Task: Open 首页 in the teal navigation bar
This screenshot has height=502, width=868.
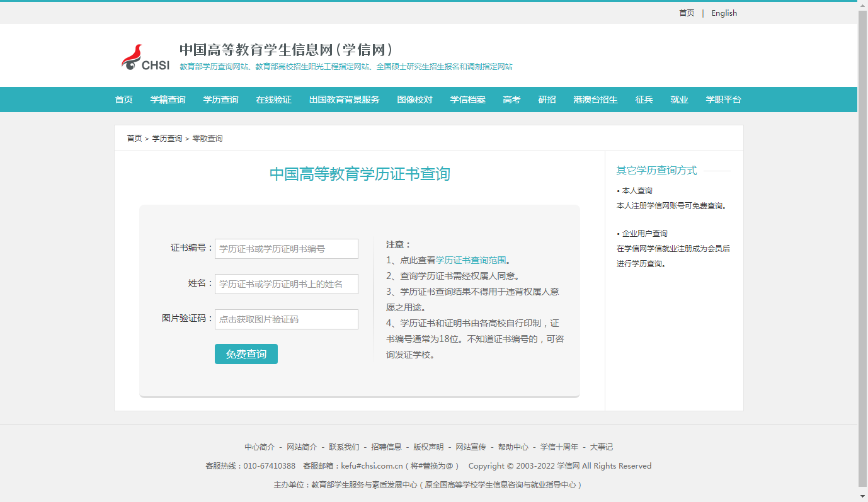Action: pos(124,100)
